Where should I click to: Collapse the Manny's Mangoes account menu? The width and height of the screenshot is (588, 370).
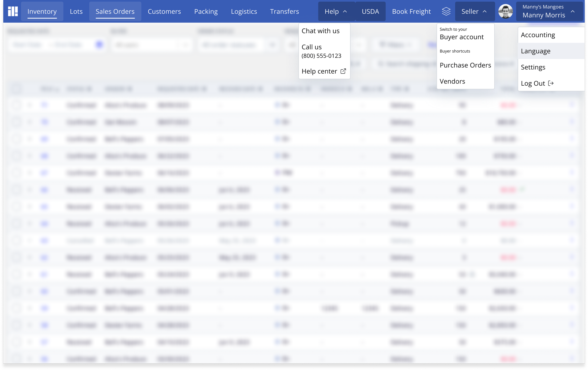[x=573, y=12]
